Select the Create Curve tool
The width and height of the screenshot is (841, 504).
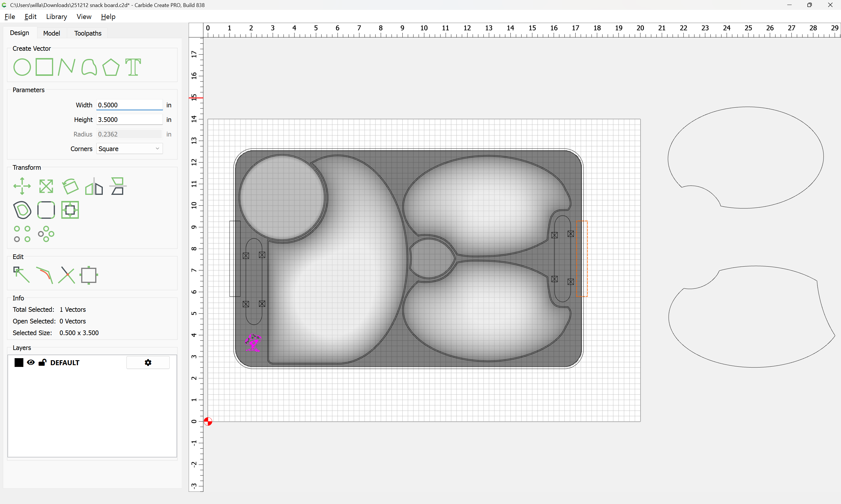click(89, 67)
